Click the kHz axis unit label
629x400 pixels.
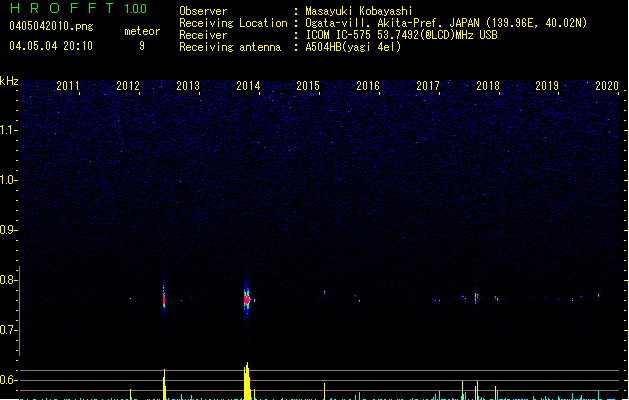tap(9, 81)
